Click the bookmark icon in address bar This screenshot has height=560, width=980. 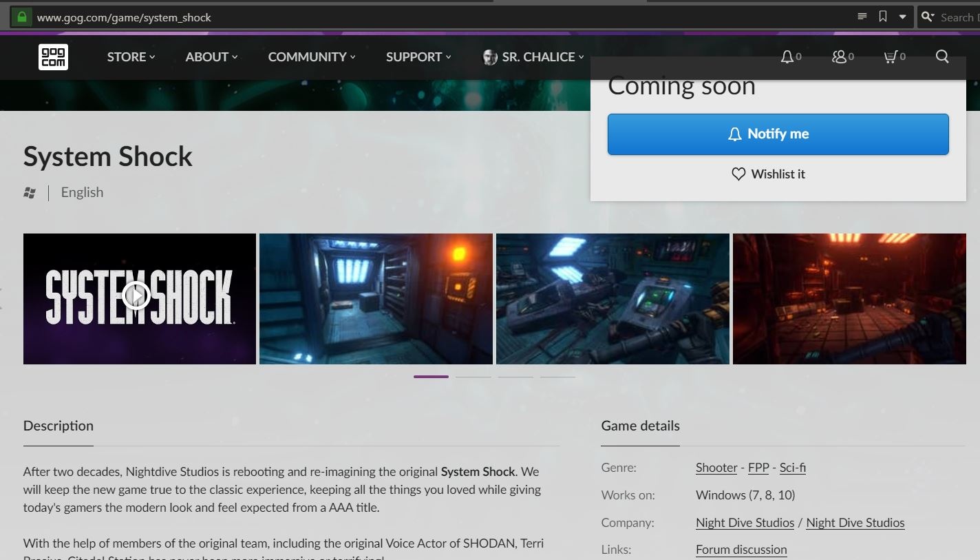(882, 17)
